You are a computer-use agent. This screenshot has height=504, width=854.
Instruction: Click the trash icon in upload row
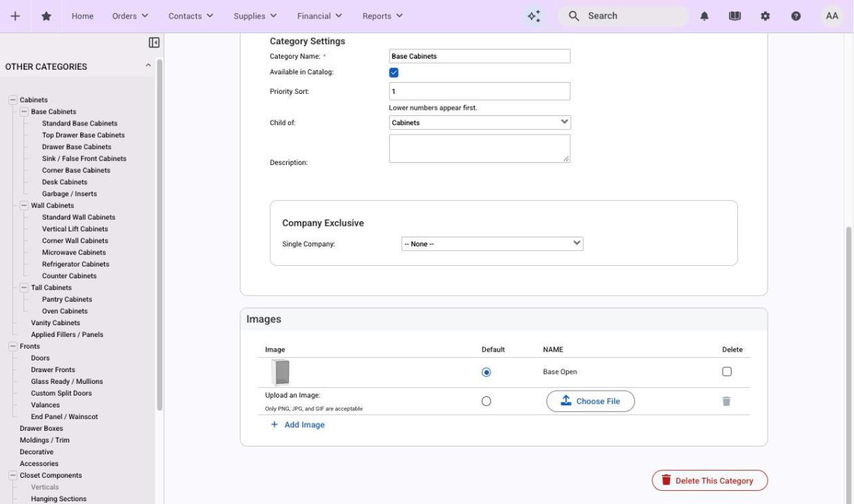726,401
